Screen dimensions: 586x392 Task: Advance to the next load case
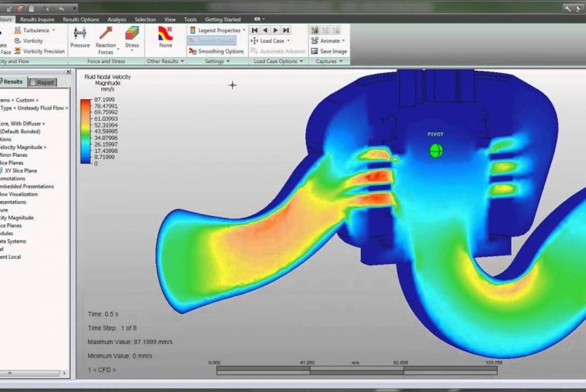click(x=276, y=30)
